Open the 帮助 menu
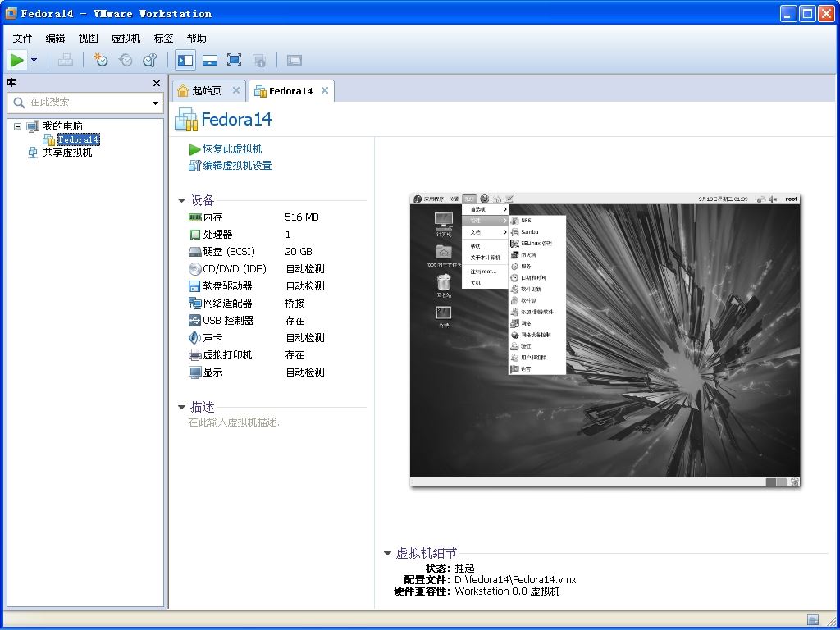Screen dimensions: 840x630 [x=197, y=38]
